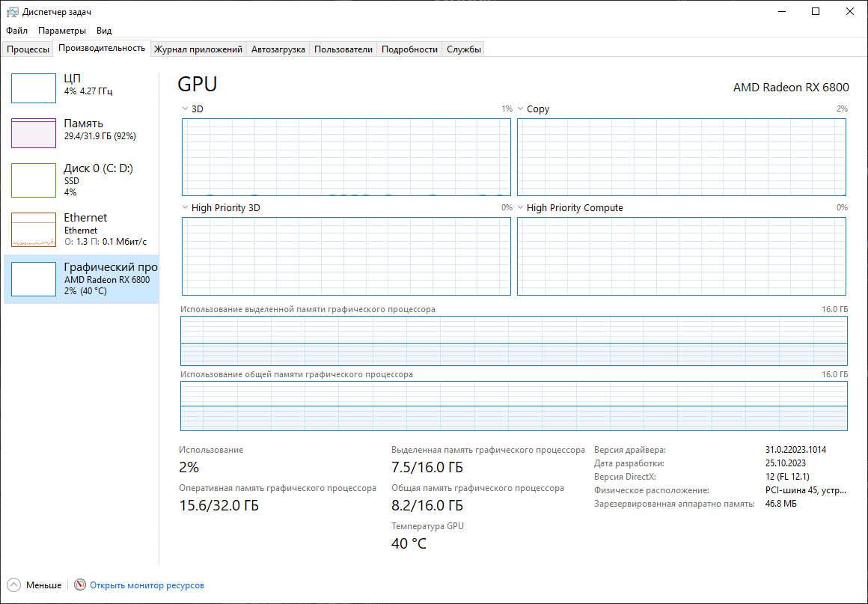Switch to the Службы tab
Screen dimensions: 868x604
pyautogui.click(x=464, y=49)
